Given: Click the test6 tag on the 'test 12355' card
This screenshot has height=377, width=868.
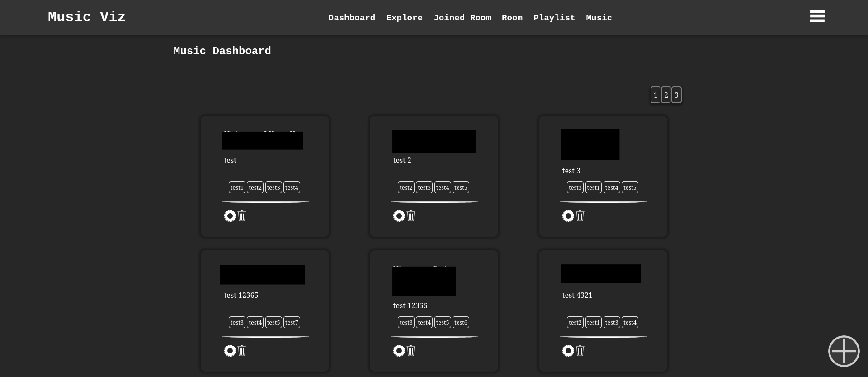Looking at the screenshot, I should click(x=461, y=322).
